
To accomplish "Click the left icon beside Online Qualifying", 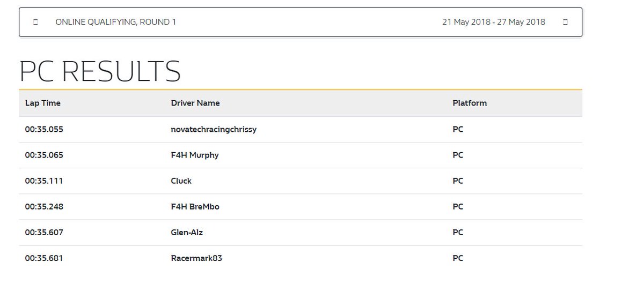I will click(x=35, y=22).
